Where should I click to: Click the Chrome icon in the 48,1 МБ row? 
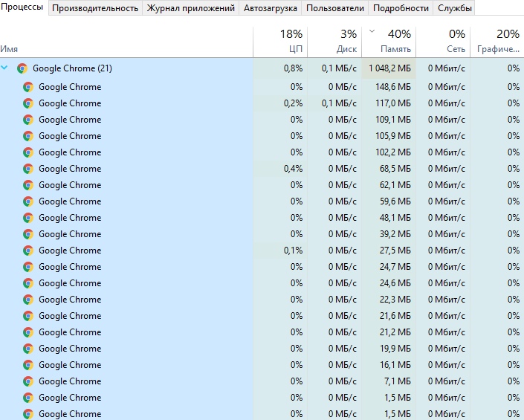click(x=28, y=218)
